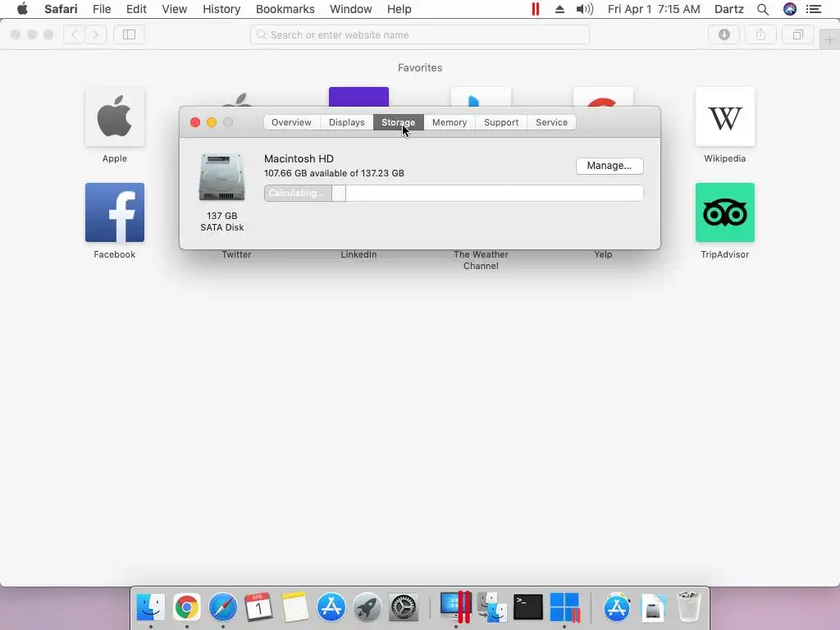Minimize the About This Mac window
840x630 pixels.
[212, 122]
